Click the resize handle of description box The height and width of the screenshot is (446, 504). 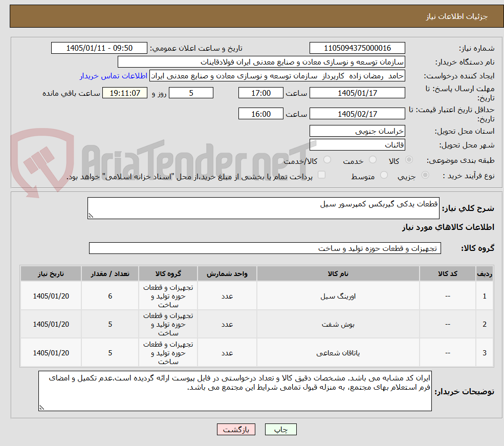point(91,216)
